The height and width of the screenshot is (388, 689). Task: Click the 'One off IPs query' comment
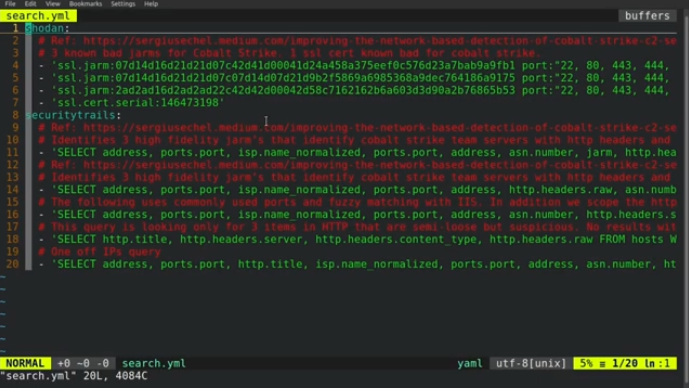point(100,252)
